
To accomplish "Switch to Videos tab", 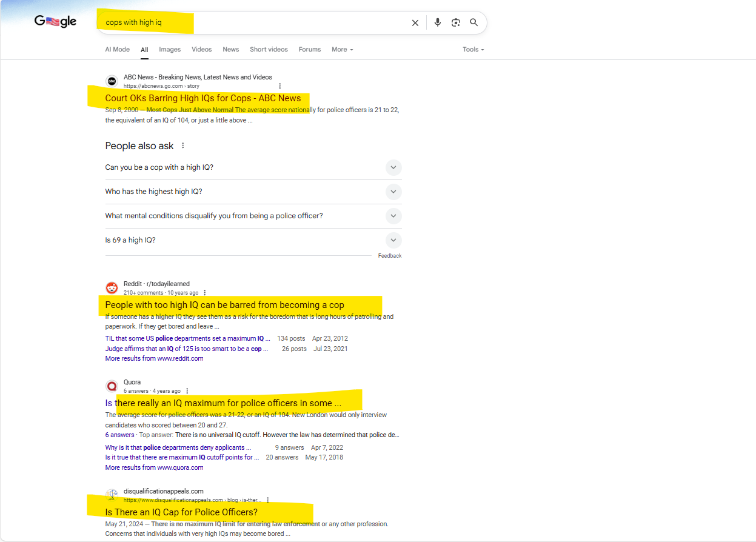I will pos(202,50).
